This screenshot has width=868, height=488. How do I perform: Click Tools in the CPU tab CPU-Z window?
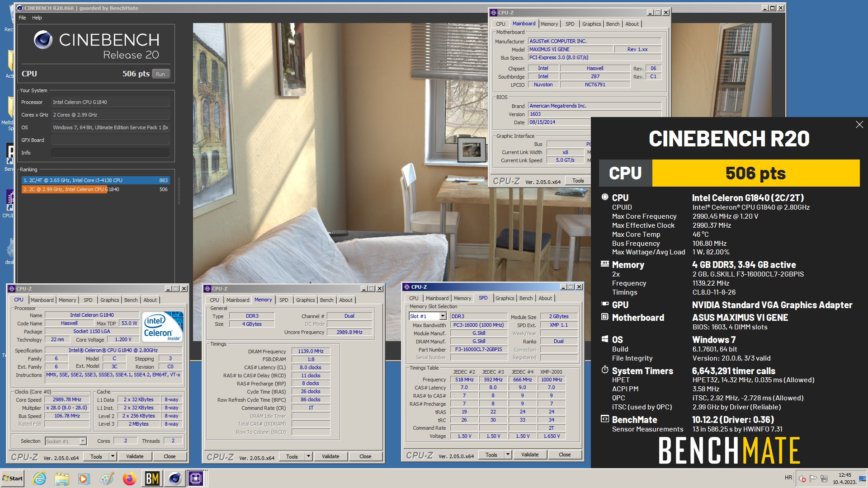point(96,457)
